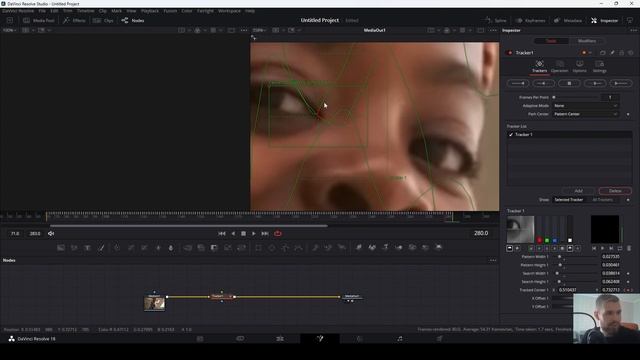Click Track Reverse From Current Frame
The width and height of the screenshot is (640, 360).
pos(544,83)
